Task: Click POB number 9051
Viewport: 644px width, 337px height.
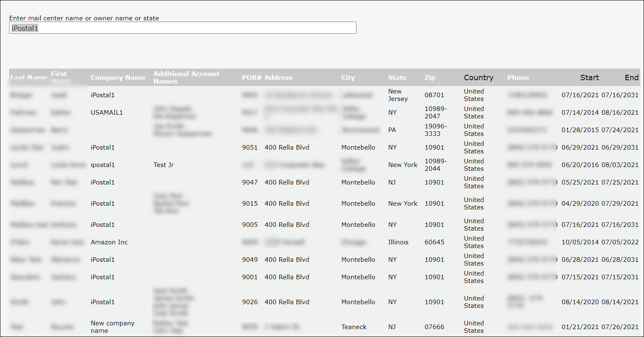Action: tap(250, 148)
